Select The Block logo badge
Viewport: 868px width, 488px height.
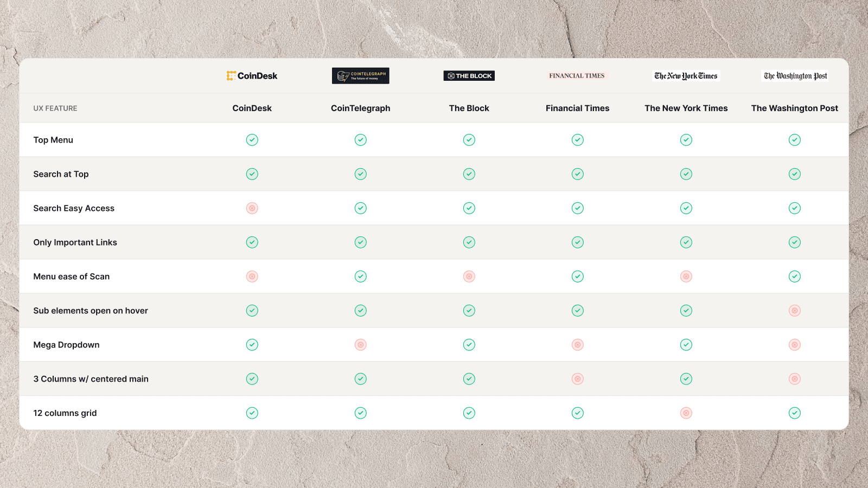(x=469, y=76)
